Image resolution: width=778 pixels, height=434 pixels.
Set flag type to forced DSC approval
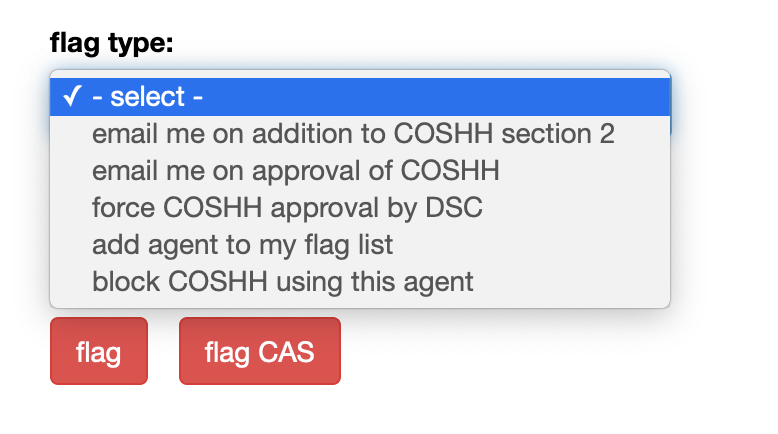click(287, 208)
